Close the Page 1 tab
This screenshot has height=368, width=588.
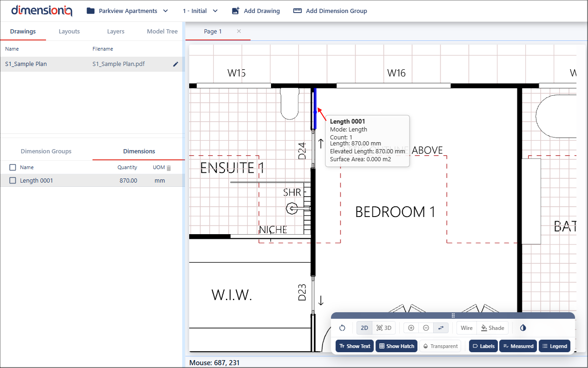[239, 31]
